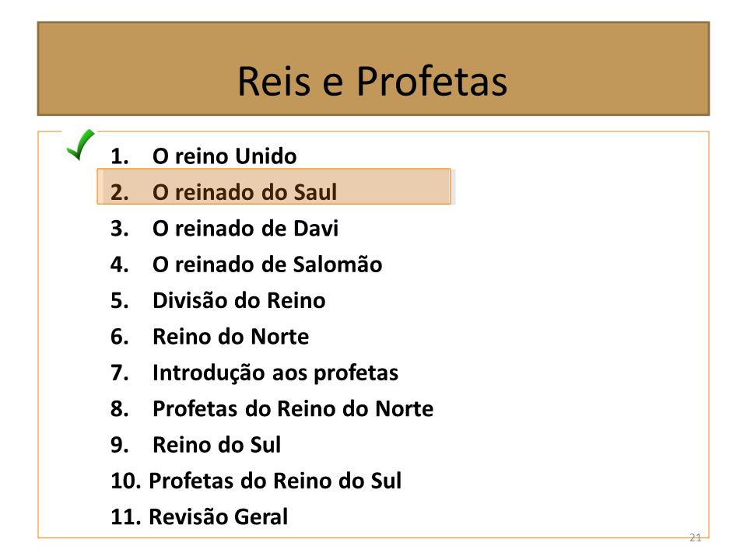Click the green checkmark icon

[x=80, y=145]
